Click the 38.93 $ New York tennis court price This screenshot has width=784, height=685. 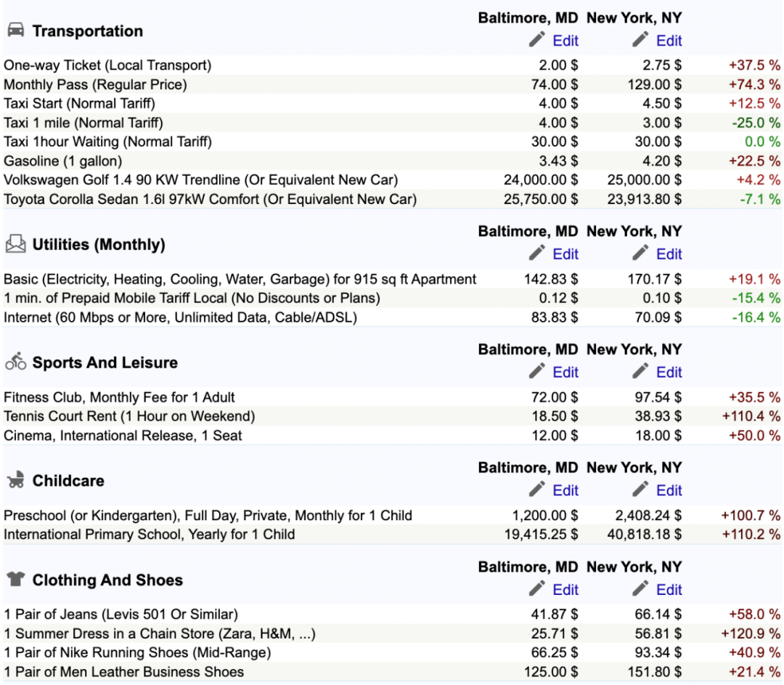[x=658, y=416]
